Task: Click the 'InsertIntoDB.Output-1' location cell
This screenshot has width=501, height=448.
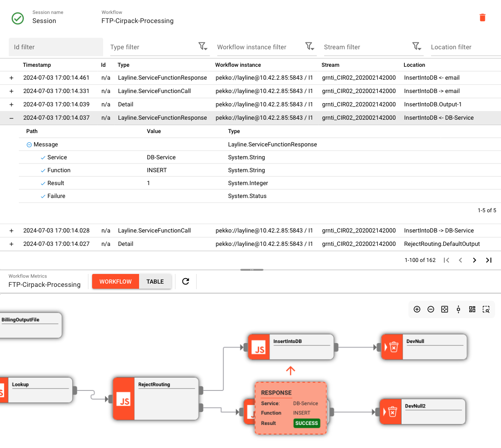Action: (433, 105)
